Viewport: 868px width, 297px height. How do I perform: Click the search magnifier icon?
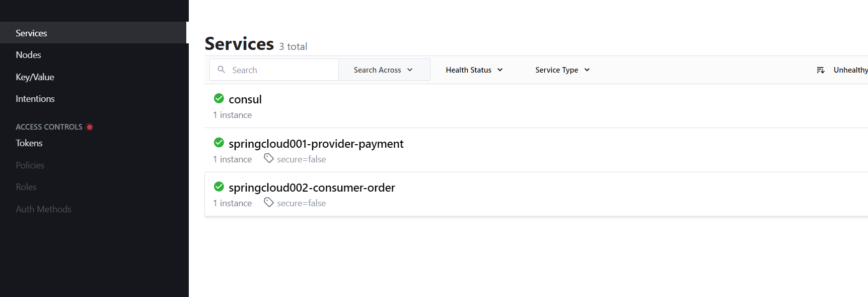tap(221, 70)
